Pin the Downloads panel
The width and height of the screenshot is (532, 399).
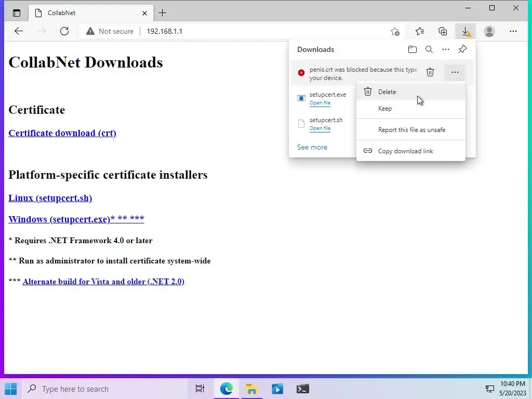(462, 49)
